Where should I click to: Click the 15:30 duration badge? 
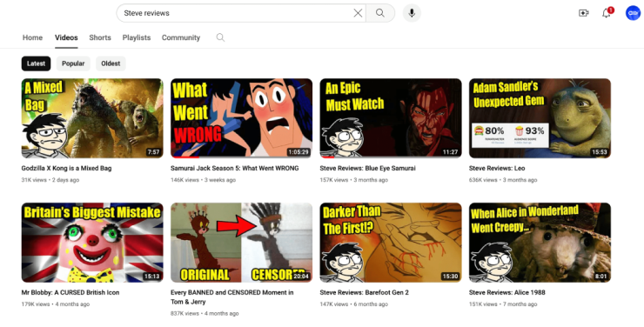450,277
